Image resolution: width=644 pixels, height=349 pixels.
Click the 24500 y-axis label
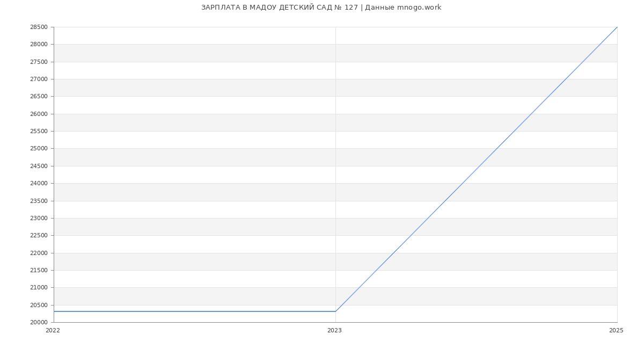point(39,166)
